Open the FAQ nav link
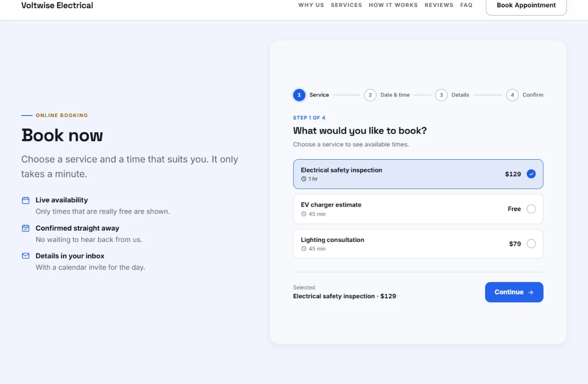Screen dimensions: 588x384 pos(466,5)
